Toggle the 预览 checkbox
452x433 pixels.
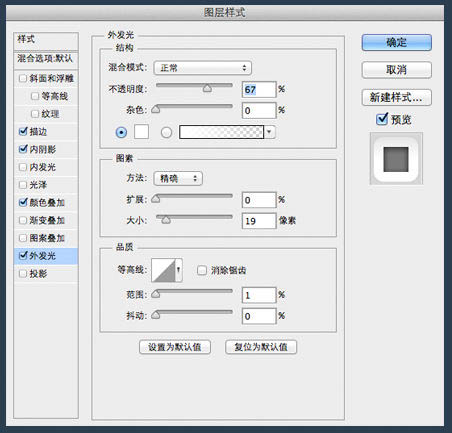click(382, 119)
